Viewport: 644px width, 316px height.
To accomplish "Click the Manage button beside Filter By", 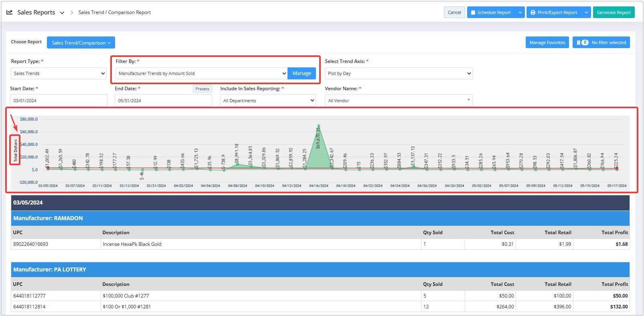I will click(x=302, y=73).
